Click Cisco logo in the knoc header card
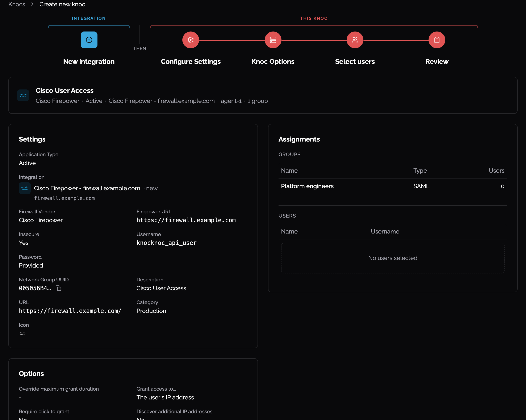 (23, 95)
